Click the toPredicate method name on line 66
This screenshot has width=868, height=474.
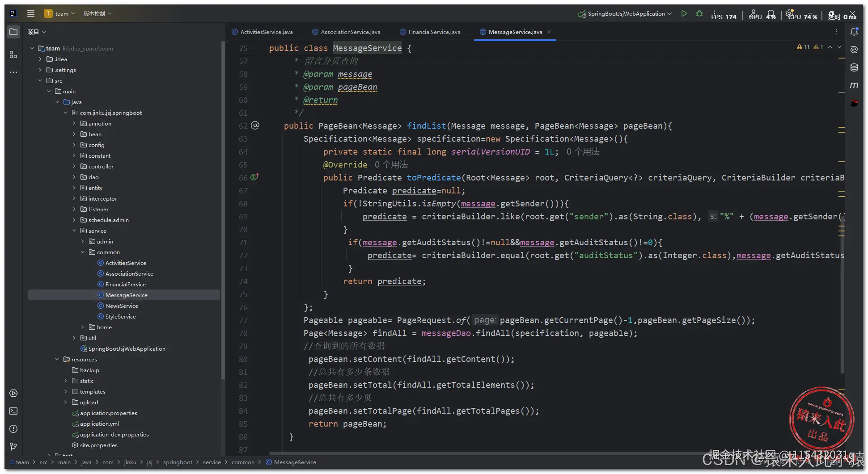click(433, 177)
